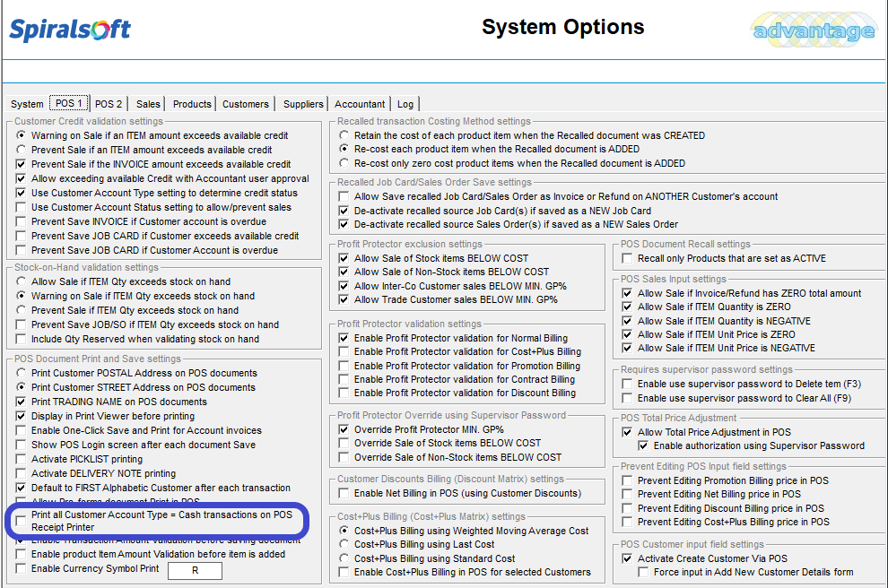Check Prevent Save JOB CARD exceeds available credit
The width and height of the screenshot is (888, 588).
coord(21,236)
